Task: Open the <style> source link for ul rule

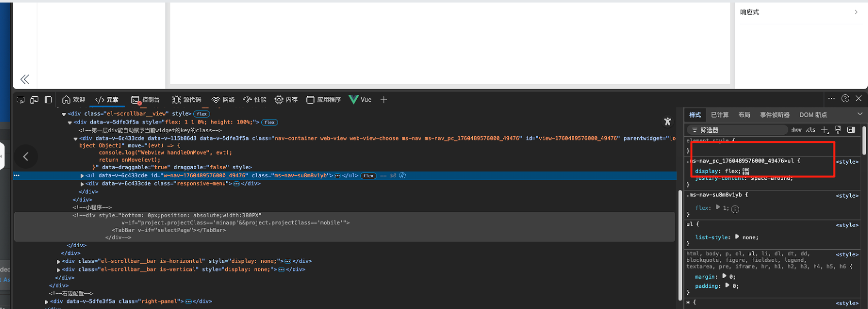Action: tap(847, 225)
